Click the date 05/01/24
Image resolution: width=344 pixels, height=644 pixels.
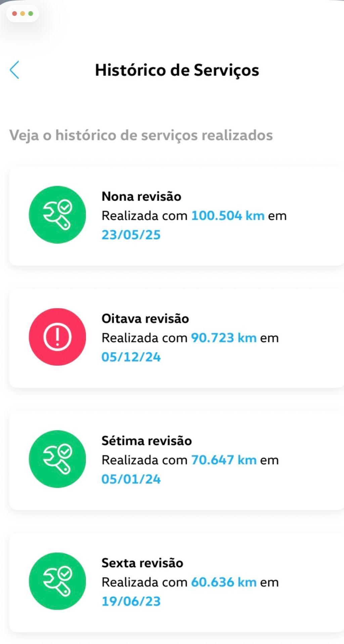(x=131, y=479)
